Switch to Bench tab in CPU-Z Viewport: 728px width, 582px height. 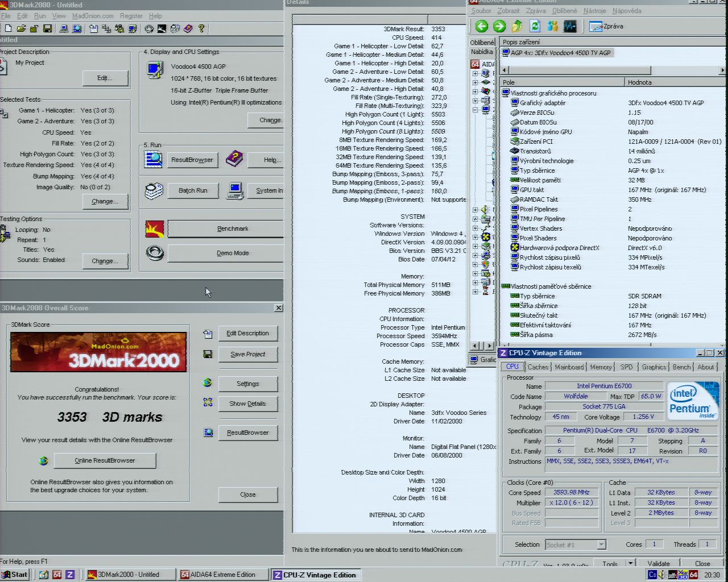682,367
